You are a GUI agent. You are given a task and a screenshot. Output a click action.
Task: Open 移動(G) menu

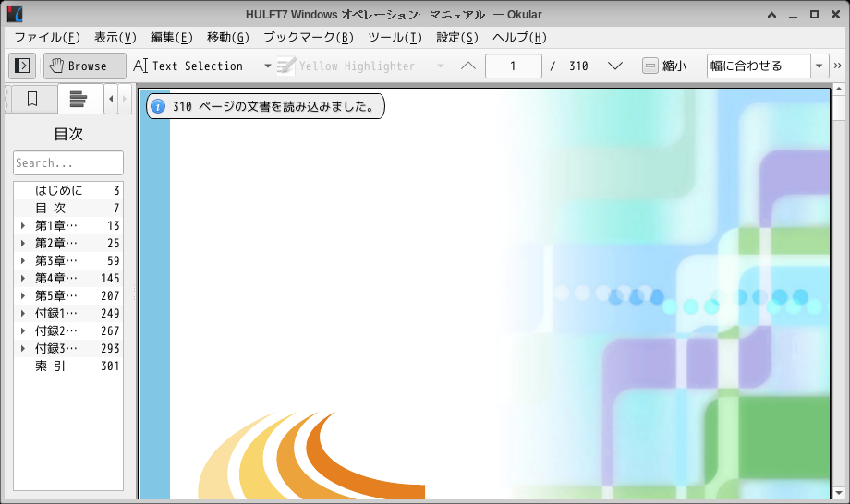click(x=227, y=37)
